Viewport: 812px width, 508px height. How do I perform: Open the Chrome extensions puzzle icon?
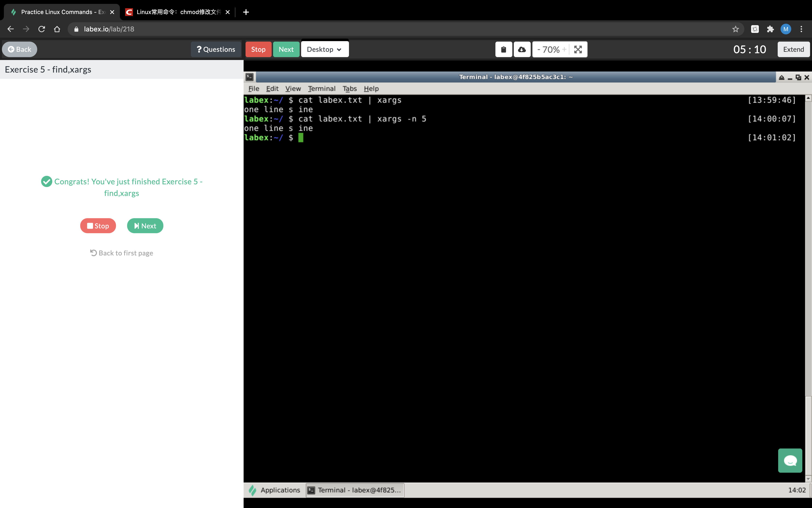[x=770, y=29]
